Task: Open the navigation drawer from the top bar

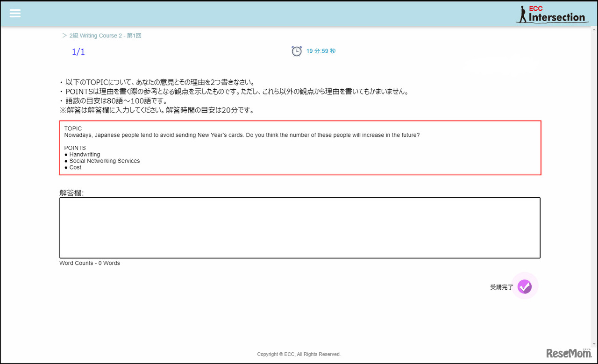Action: tap(15, 13)
